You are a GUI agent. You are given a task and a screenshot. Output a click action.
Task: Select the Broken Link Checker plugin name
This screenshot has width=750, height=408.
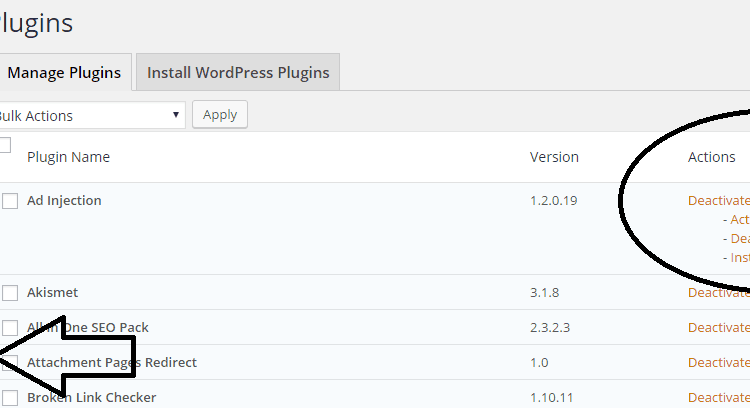tap(91, 397)
